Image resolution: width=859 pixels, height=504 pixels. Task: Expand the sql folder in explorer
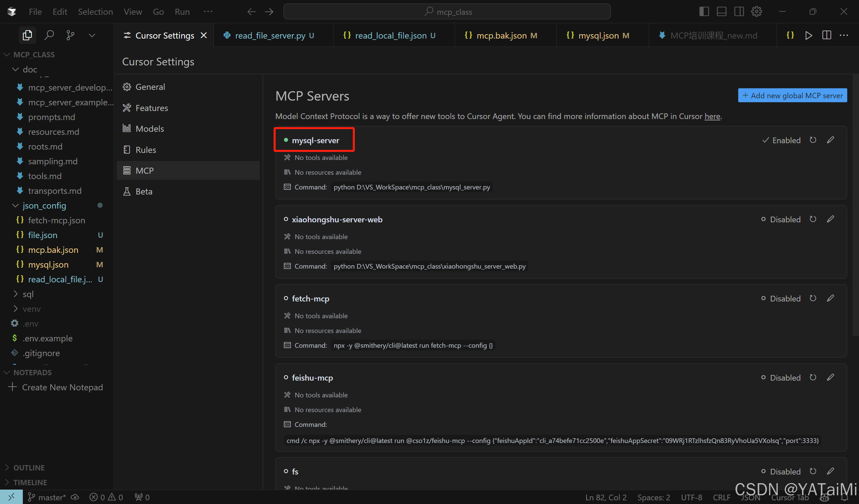pyautogui.click(x=28, y=294)
